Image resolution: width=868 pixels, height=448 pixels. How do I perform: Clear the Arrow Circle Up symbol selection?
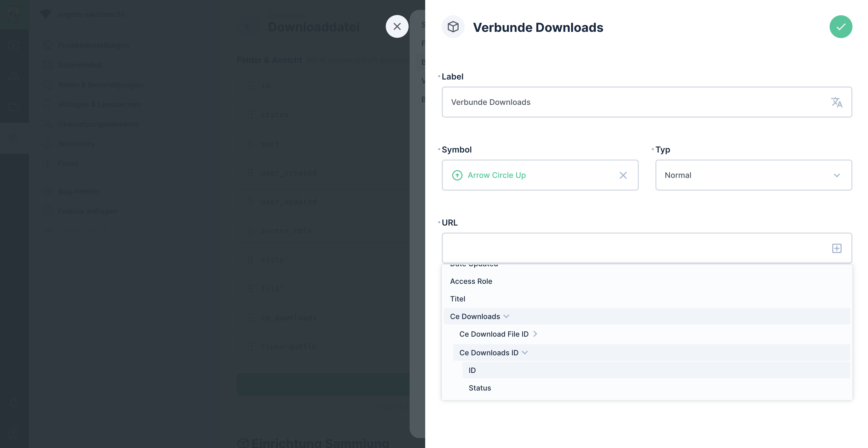[x=623, y=175]
